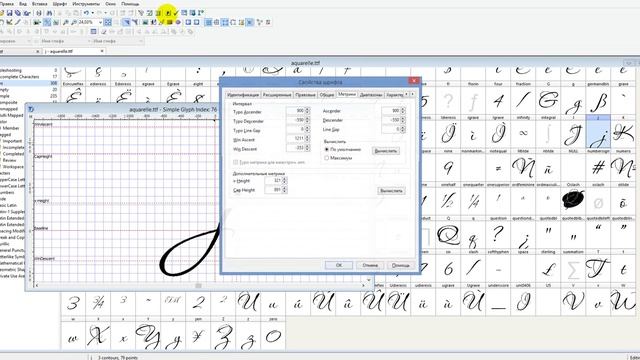Close the aquarelle.ttf document tab
The height and width of the screenshot is (360, 640).
pos(102,51)
